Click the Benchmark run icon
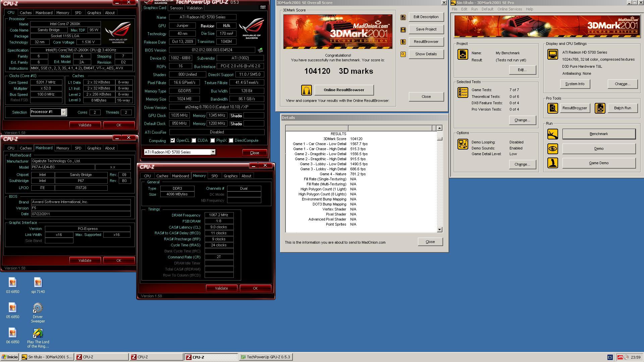This screenshot has height=362, width=644. tap(553, 134)
